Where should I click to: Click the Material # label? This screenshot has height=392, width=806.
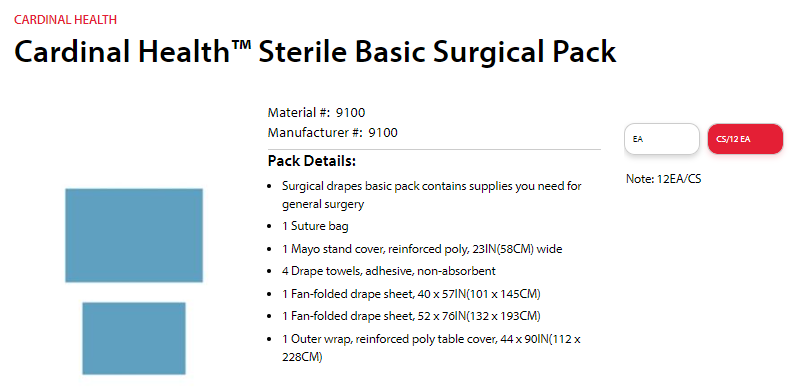tap(300, 113)
